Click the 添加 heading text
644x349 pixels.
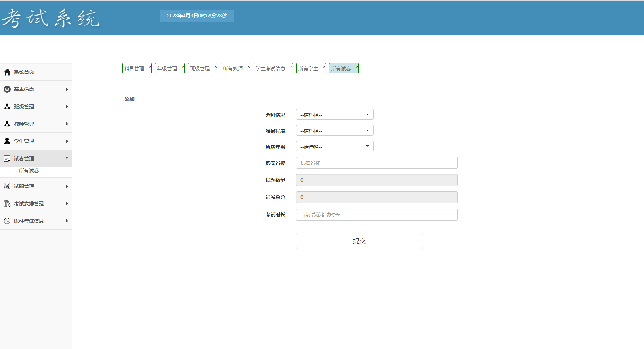[x=130, y=100]
